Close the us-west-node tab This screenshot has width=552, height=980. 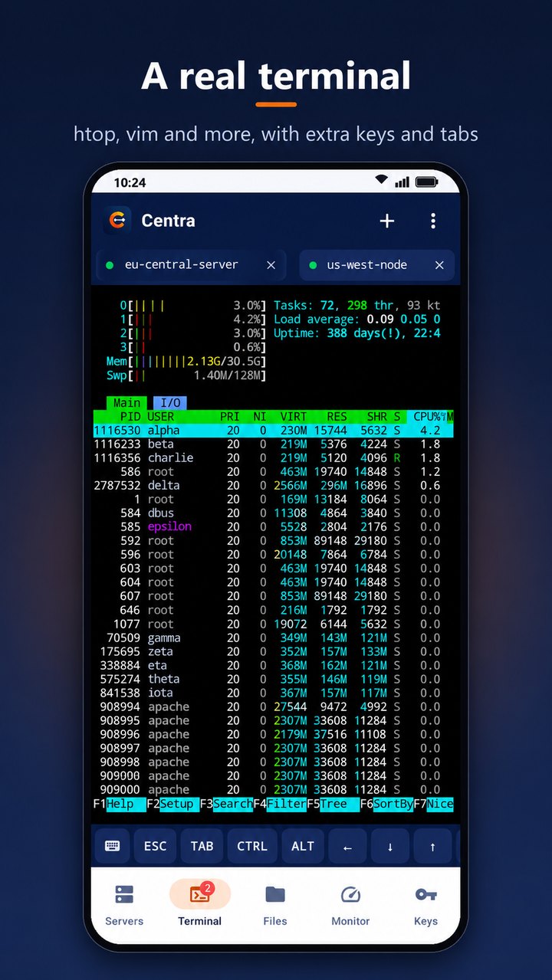(439, 265)
